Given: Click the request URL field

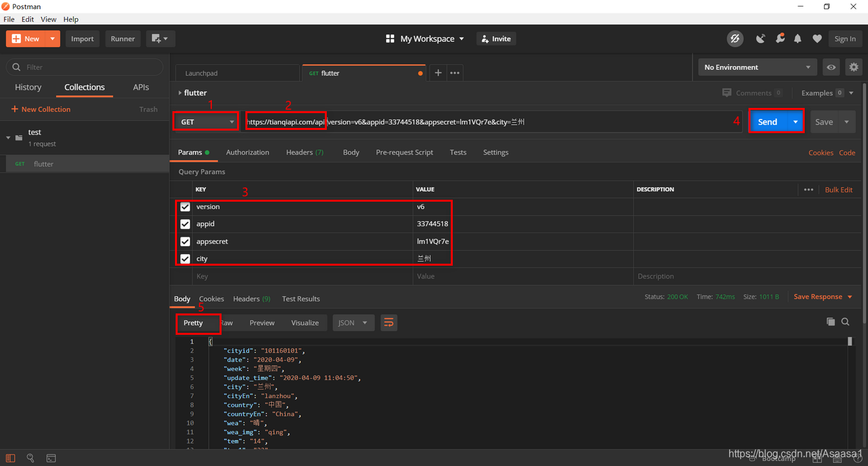Looking at the screenshot, I should pyautogui.click(x=492, y=122).
